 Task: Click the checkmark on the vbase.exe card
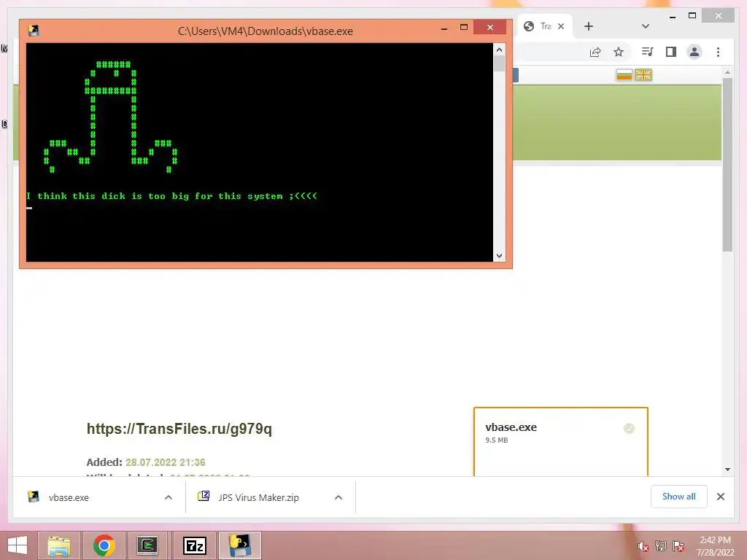click(629, 429)
